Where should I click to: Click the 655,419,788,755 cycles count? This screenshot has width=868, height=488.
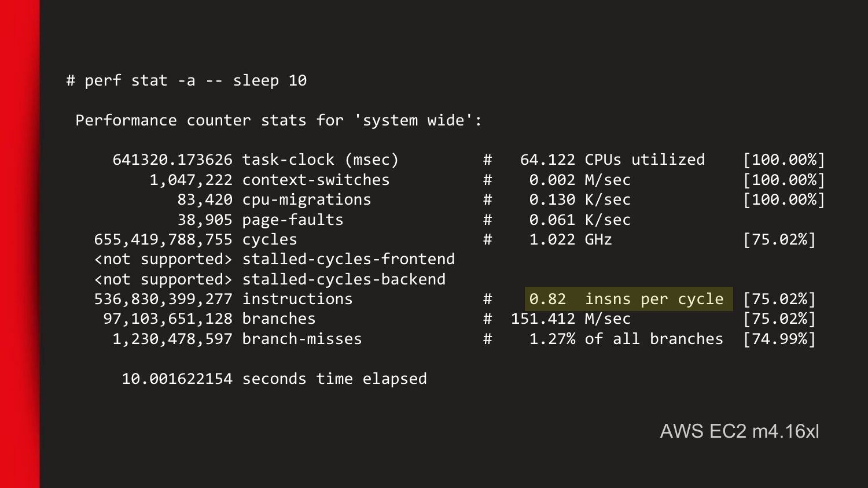(x=163, y=239)
